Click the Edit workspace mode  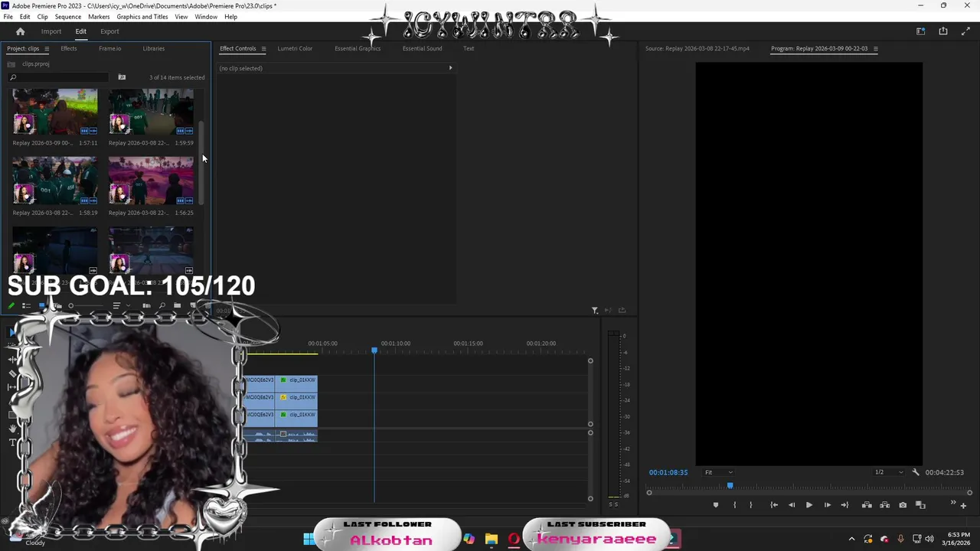[80, 31]
